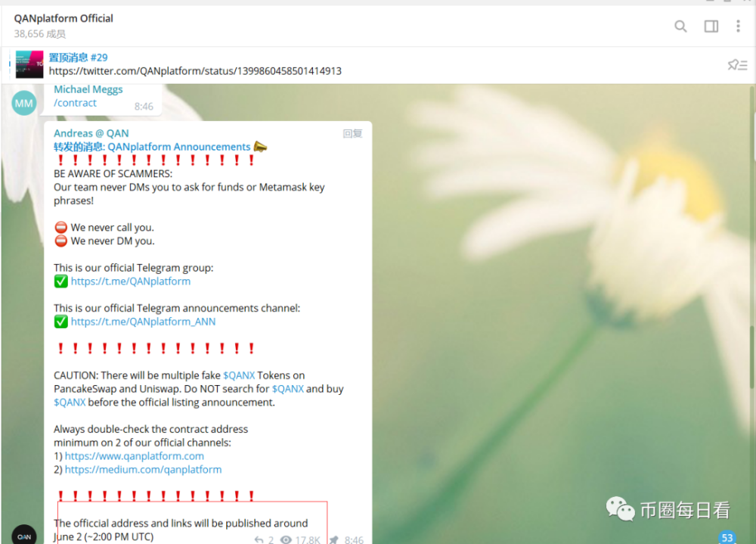Open the three-dot more options menu

coord(738,26)
